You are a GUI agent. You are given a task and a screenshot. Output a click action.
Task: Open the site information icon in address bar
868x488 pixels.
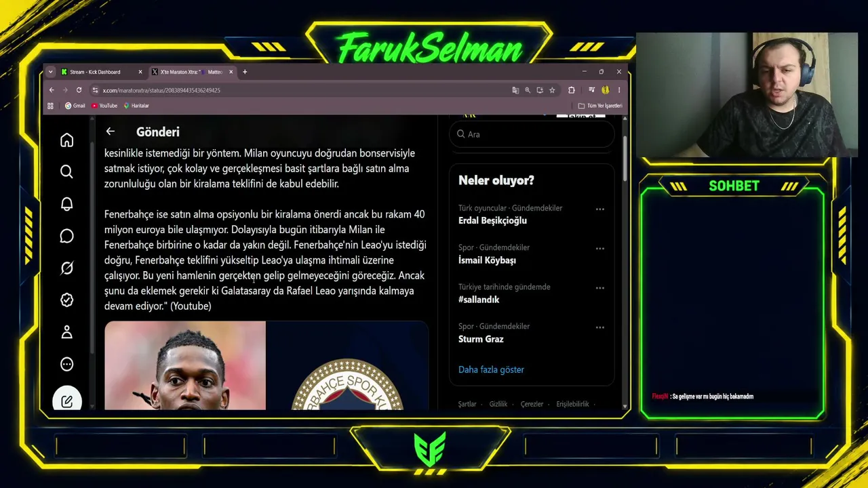[x=96, y=90]
